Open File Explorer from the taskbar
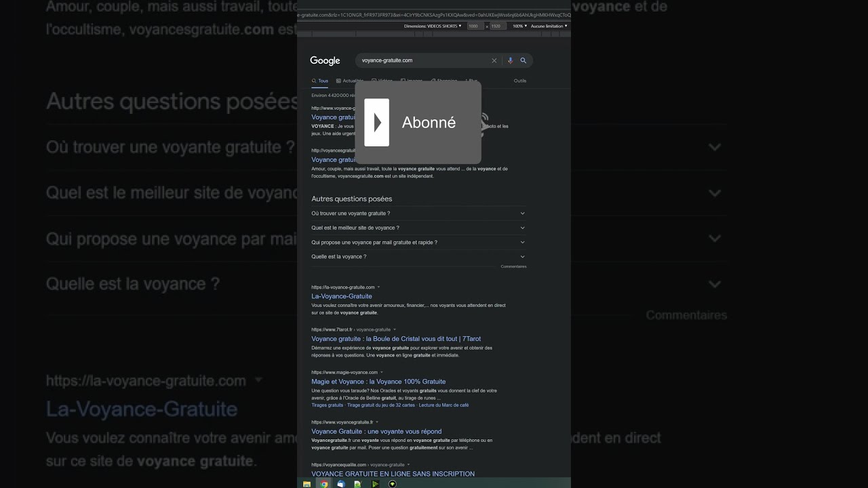 307,484
